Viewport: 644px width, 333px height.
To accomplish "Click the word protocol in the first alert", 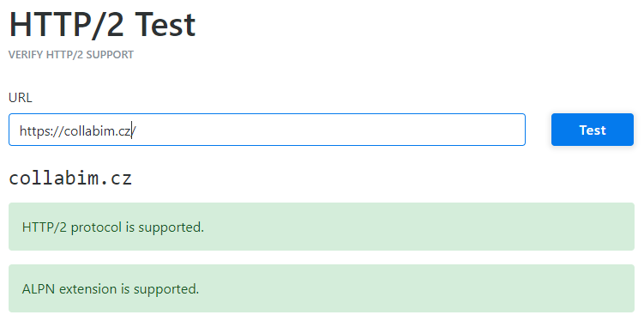I will tap(96, 228).
